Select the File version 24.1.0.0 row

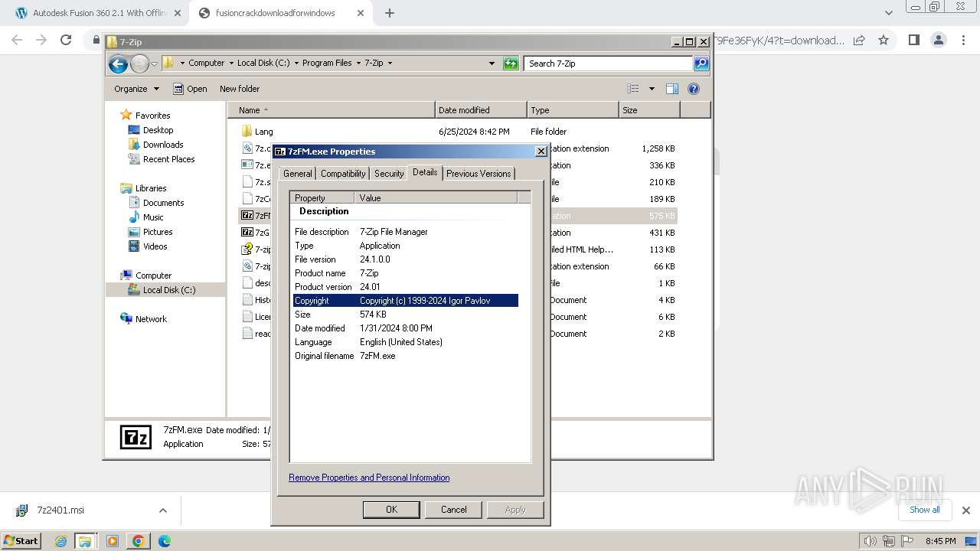[406, 259]
